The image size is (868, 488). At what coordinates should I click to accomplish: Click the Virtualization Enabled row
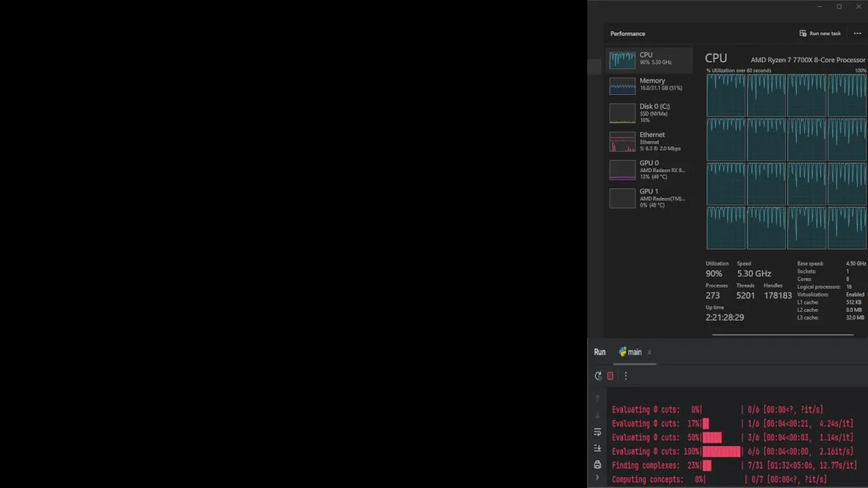(831, 295)
